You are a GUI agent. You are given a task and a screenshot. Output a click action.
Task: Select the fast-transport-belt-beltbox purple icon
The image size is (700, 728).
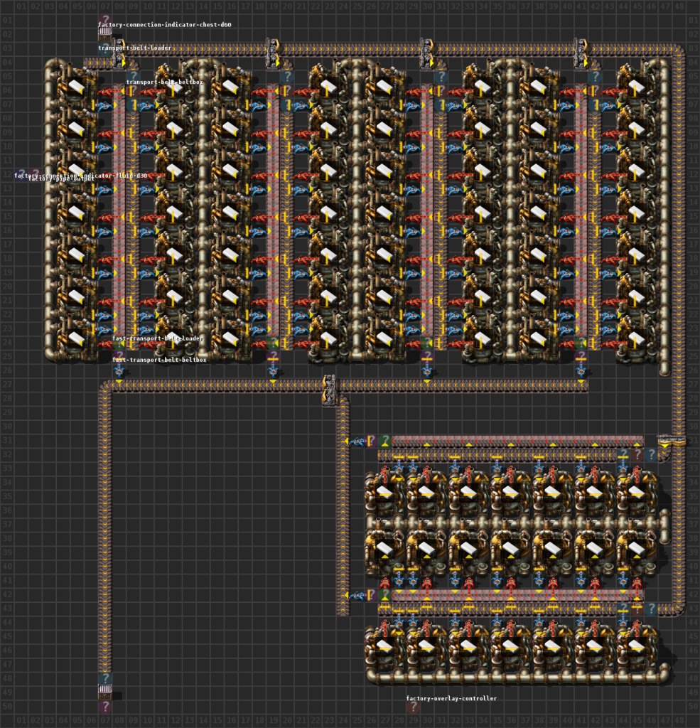point(119,357)
